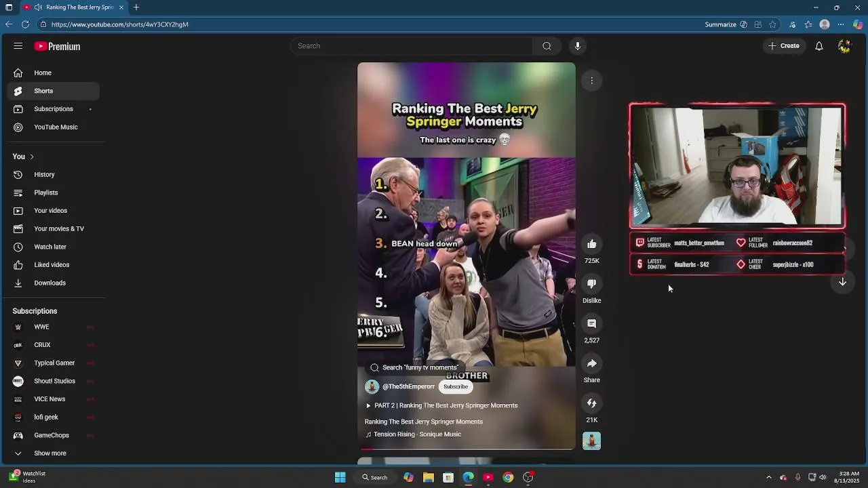This screenshot has height=488, width=868.
Task: Open the Shout! Studios channel
Action: (53, 381)
